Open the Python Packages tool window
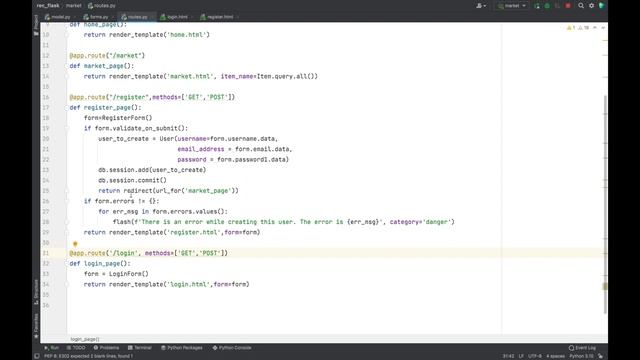 pyautogui.click(x=182, y=348)
